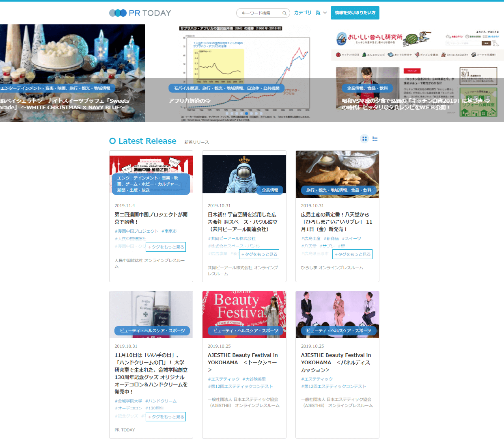
Task: Open the PR TODAY publisher link on hand-cream card
Action: (x=125, y=430)
